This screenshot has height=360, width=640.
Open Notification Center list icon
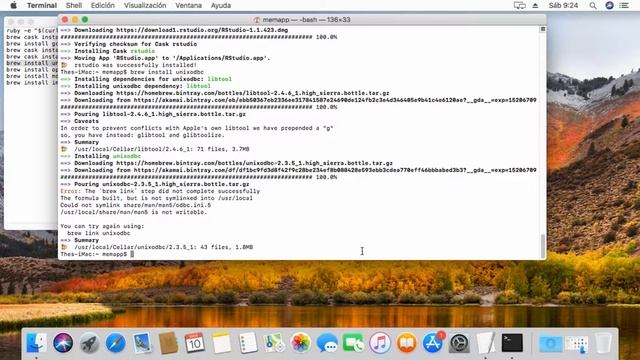(624, 5)
